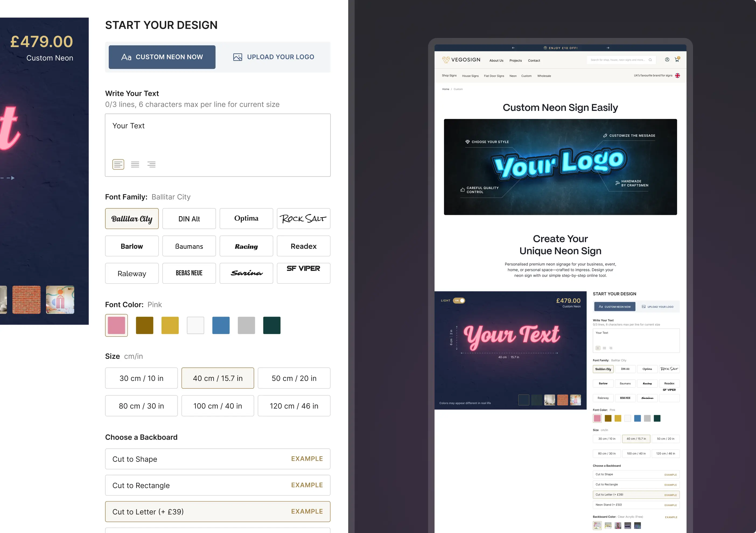Select the Rock Salt font

[303, 219]
